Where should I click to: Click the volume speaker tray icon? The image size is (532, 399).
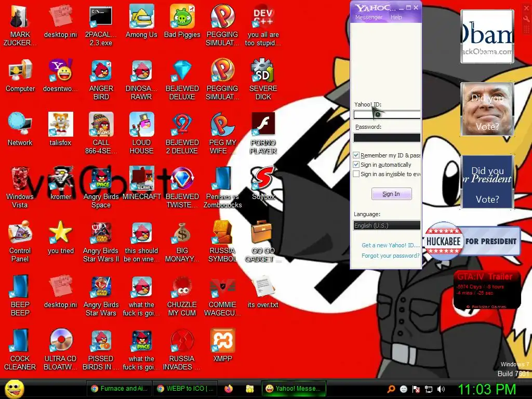(x=441, y=389)
